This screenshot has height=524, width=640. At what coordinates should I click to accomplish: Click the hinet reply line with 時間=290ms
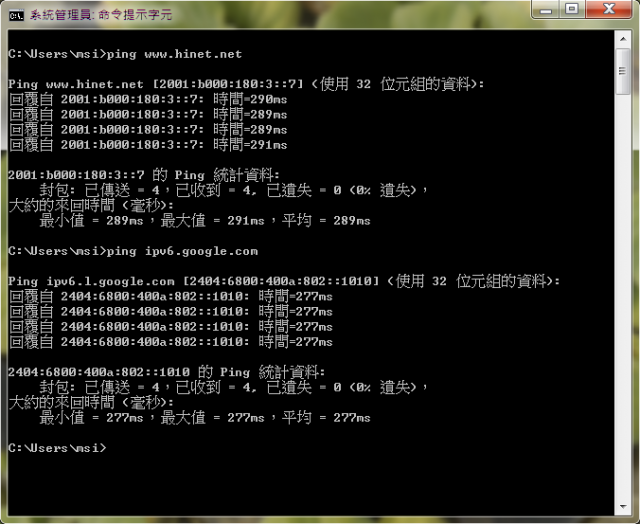click(x=148, y=99)
